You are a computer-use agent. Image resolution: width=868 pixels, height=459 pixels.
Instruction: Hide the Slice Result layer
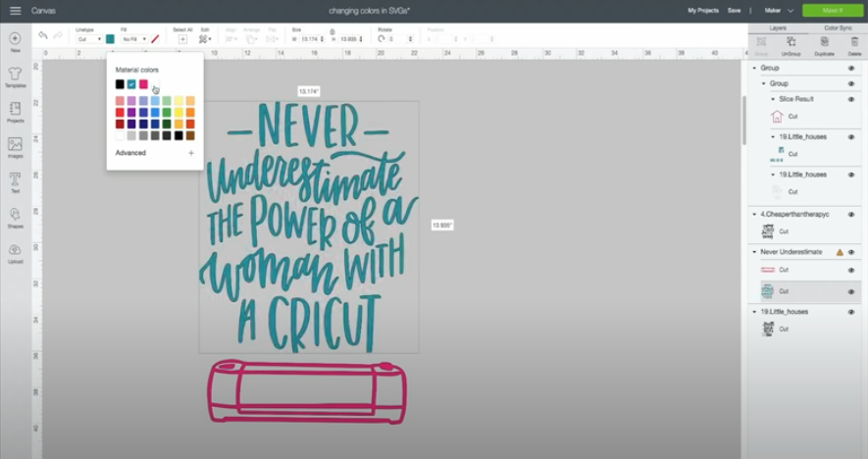(851, 99)
